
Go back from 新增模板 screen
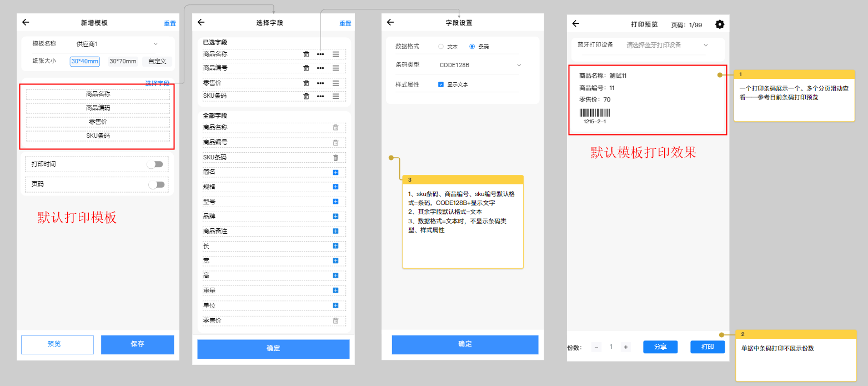click(26, 22)
